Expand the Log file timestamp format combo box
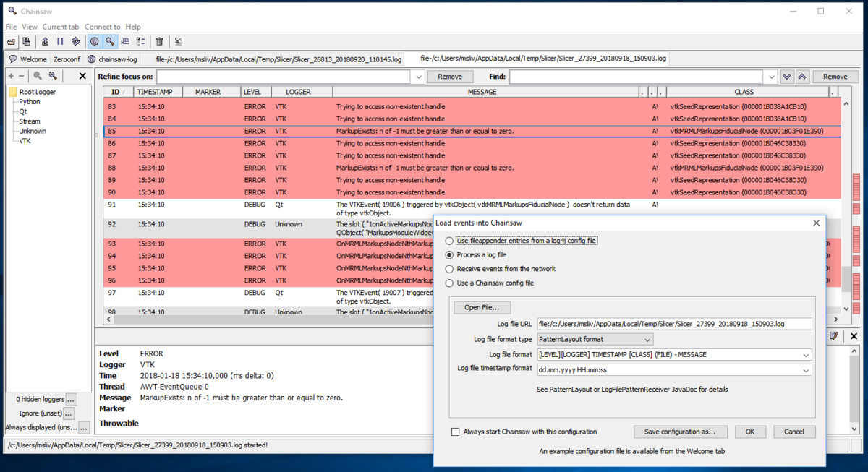The height and width of the screenshot is (472, 868). coord(806,370)
